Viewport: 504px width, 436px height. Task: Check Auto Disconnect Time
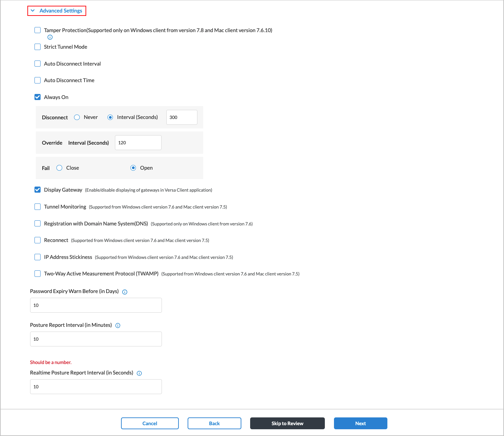point(37,80)
